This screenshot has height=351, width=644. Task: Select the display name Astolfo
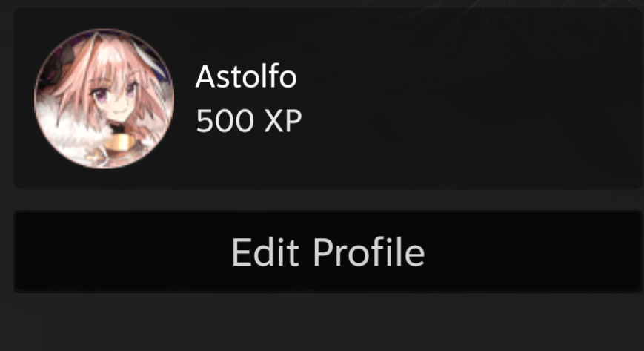tap(246, 76)
